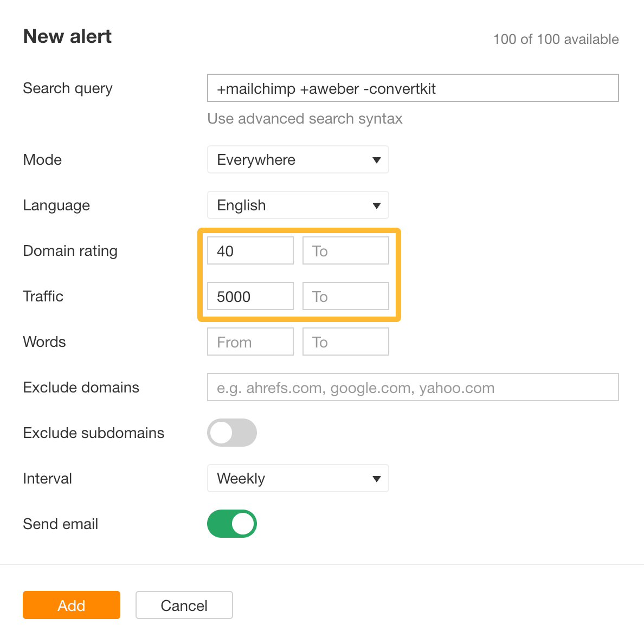This screenshot has width=644, height=644.
Task: Open the Language dropdown showing English
Action: (298, 205)
